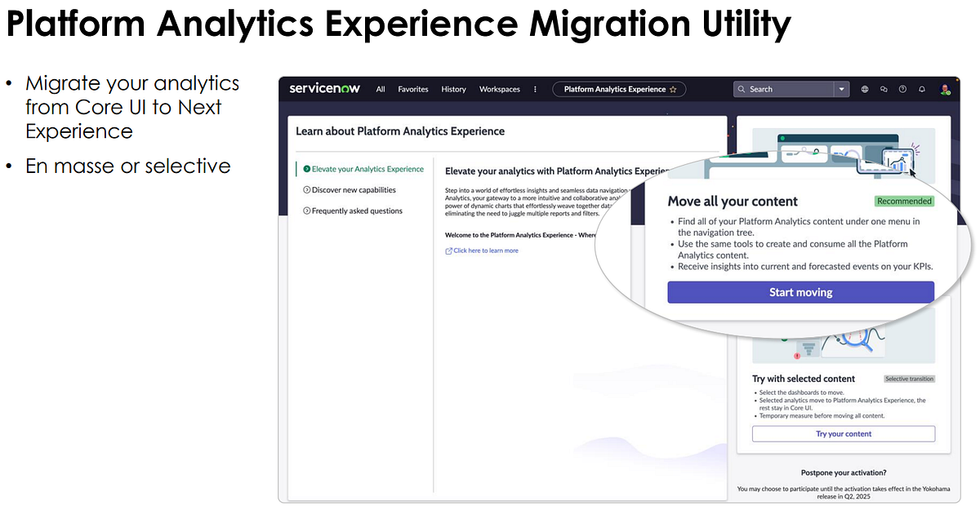Open notifications via the bell icon
The image size is (980, 510).
pyautogui.click(x=922, y=89)
